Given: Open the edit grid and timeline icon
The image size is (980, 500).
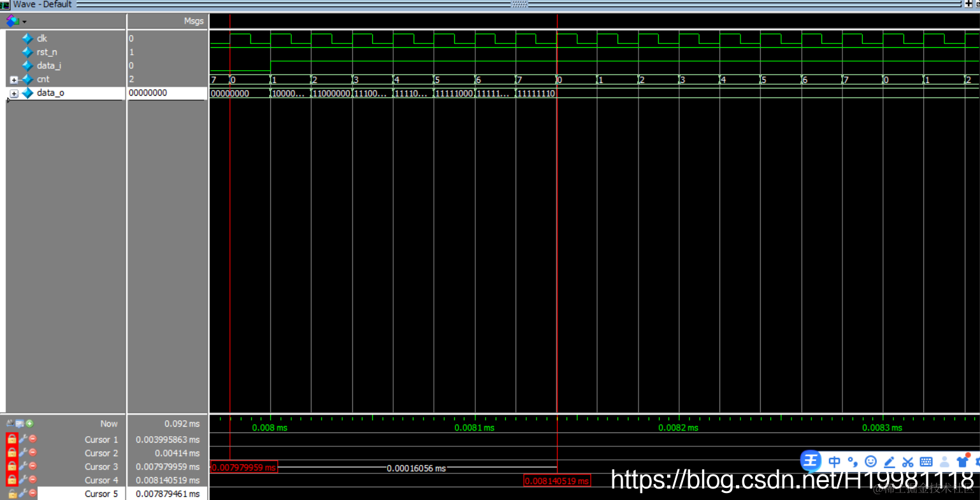Looking at the screenshot, I should [19, 423].
